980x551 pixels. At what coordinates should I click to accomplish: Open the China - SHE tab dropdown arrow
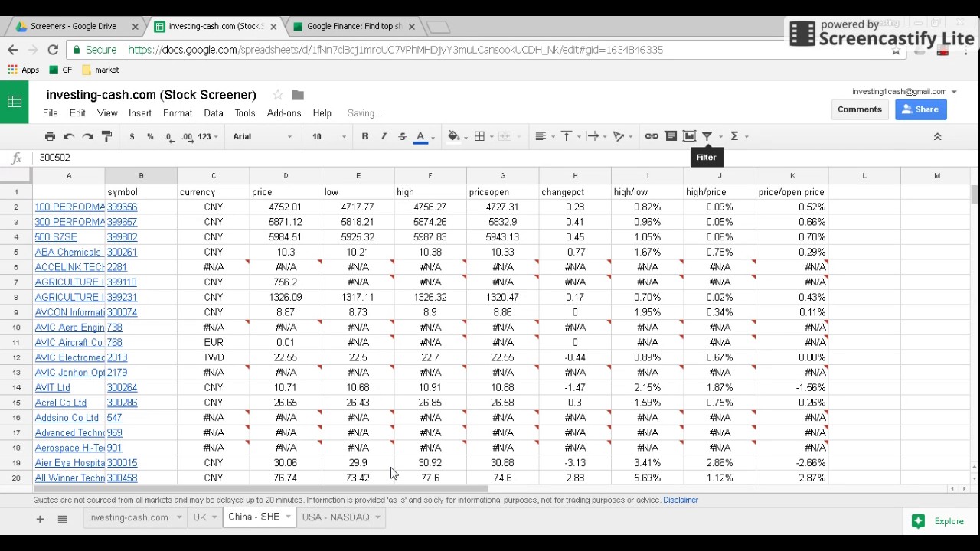(288, 517)
